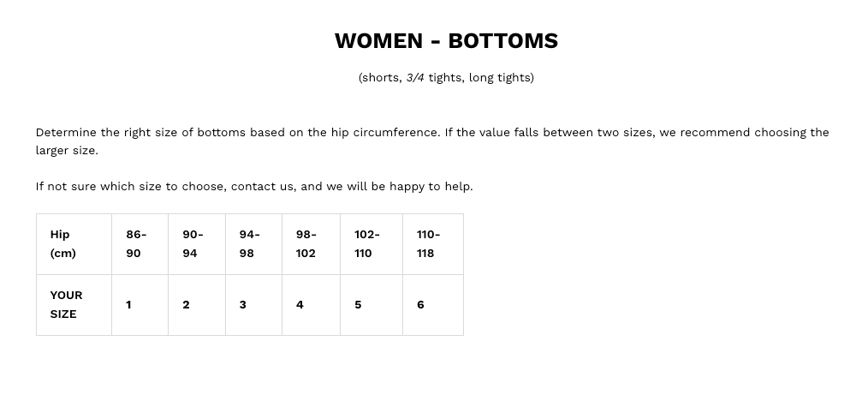Click the 'contact us' text in paragraph

(263, 187)
